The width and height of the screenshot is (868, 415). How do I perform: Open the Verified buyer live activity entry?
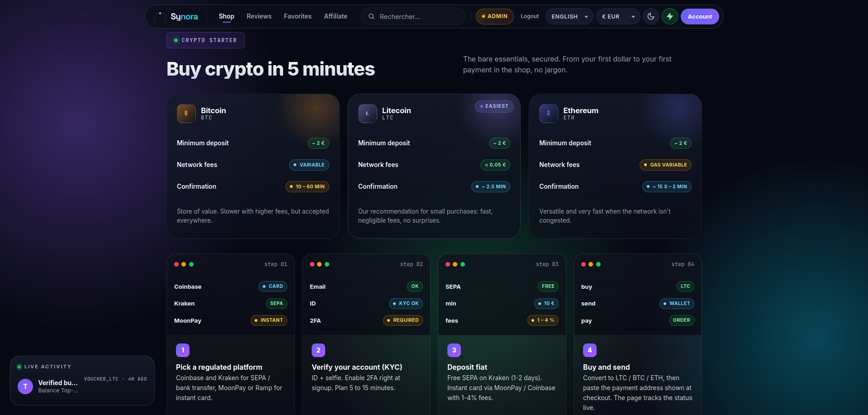tap(82, 386)
